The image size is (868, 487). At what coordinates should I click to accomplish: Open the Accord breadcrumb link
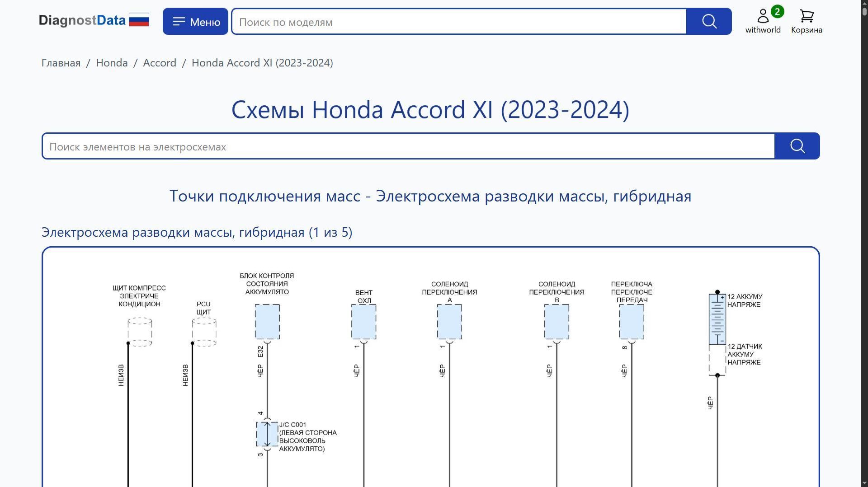[160, 63]
